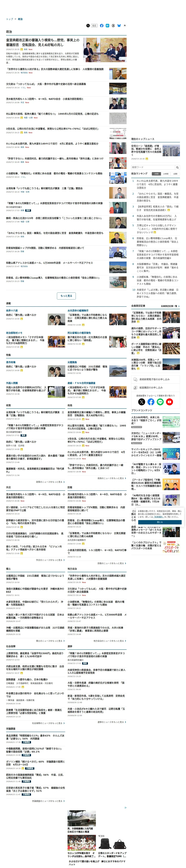Expand 社会保障のニュースをもっと見る

pyautogui.click(x=48, y=723)
